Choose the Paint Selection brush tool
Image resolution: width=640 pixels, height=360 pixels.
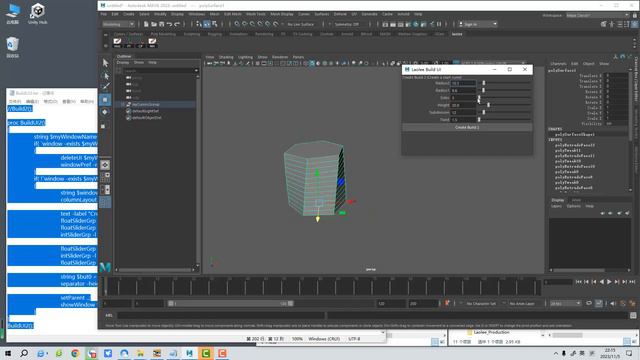pyautogui.click(x=105, y=87)
